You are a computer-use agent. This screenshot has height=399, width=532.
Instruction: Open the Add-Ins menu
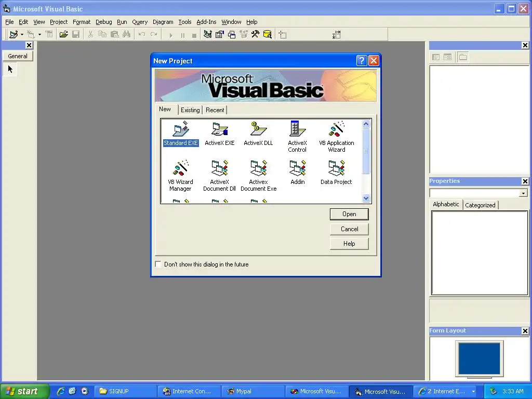click(x=206, y=22)
